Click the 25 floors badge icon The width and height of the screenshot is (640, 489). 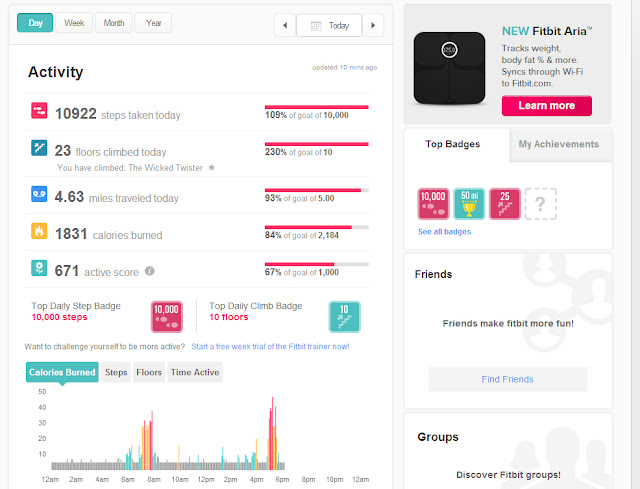click(x=505, y=204)
